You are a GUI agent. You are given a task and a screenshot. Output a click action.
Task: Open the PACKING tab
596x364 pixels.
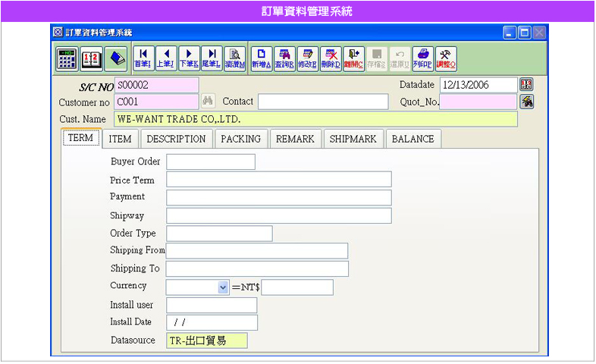(240, 139)
